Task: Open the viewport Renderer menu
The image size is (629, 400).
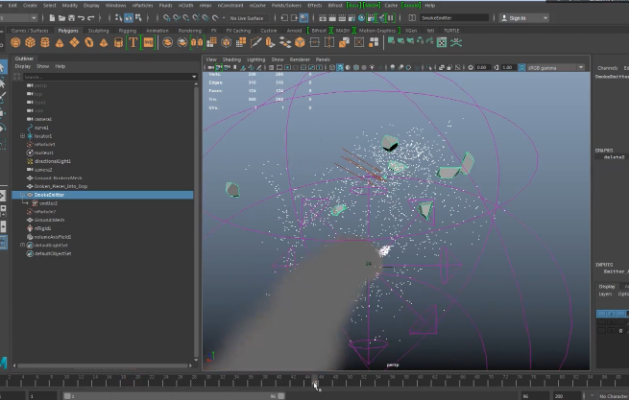Action: pyautogui.click(x=300, y=59)
